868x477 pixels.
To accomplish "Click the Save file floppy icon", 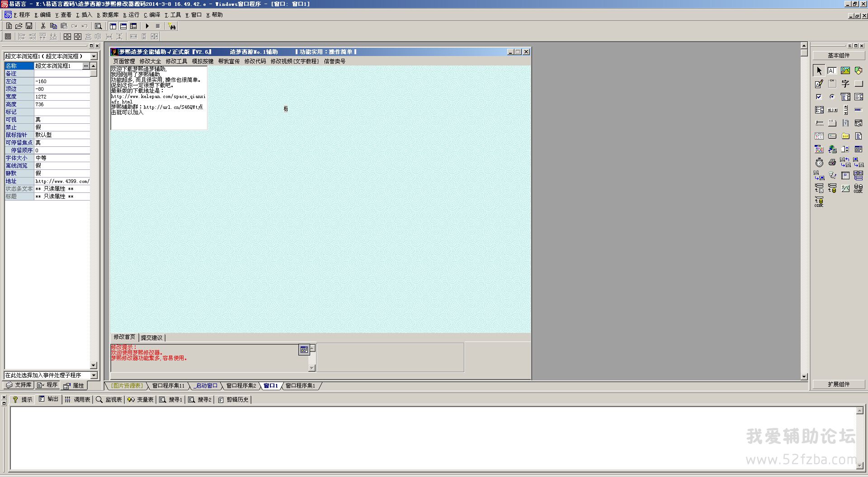I will pos(29,26).
